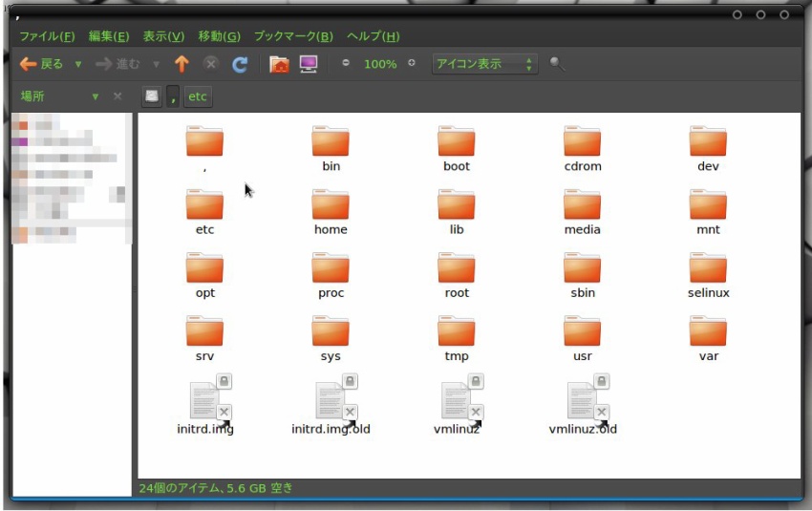Select the media folder

pyautogui.click(x=583, y=205)
